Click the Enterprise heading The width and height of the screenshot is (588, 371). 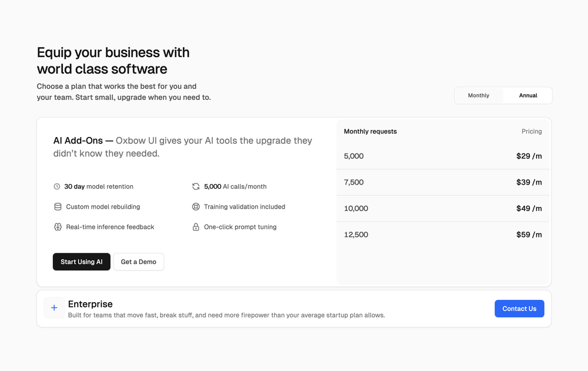point(91,304)
